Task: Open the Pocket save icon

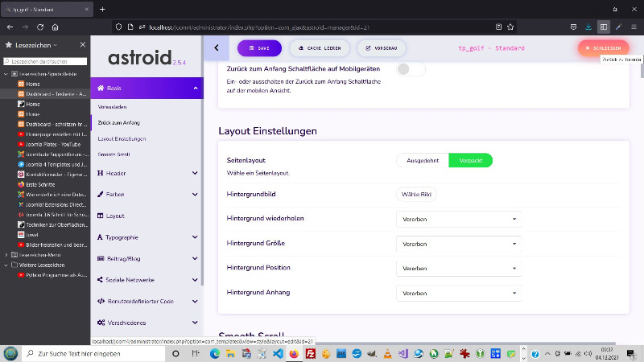Action: click(x=573, y=27)
